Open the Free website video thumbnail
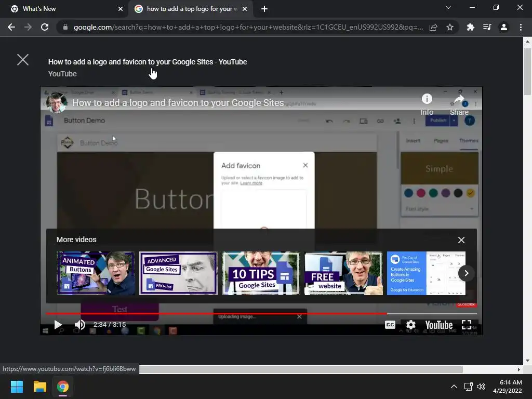This screenshot has width=532, height=399. pyautogui.click(x=344, y=273)
